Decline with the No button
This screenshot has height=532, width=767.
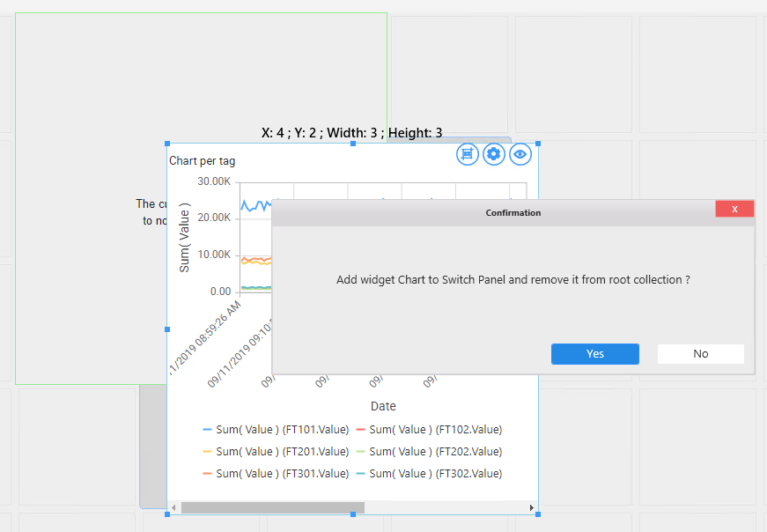click(x=701, y=353)
